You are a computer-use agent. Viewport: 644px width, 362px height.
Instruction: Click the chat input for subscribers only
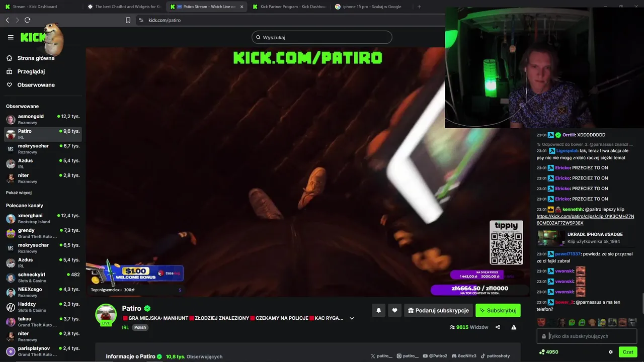587,336
